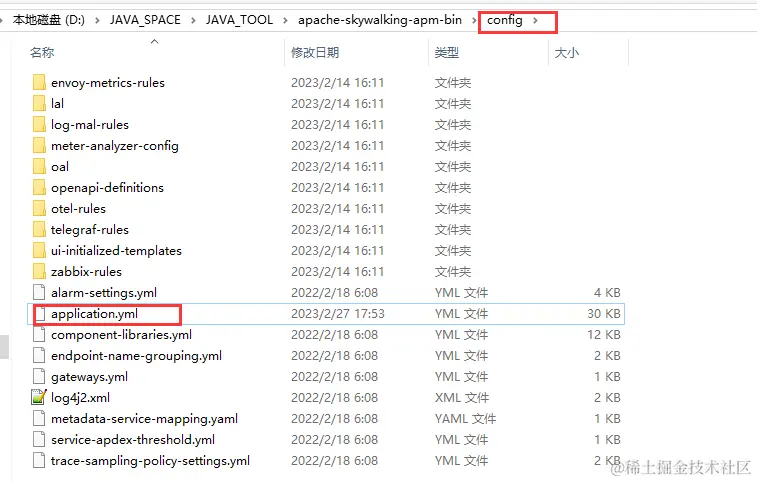Select the component-libraries.yml file name
Image resolution: width=757 pixels, height=482 pixels.
click(x=122, y=335)
